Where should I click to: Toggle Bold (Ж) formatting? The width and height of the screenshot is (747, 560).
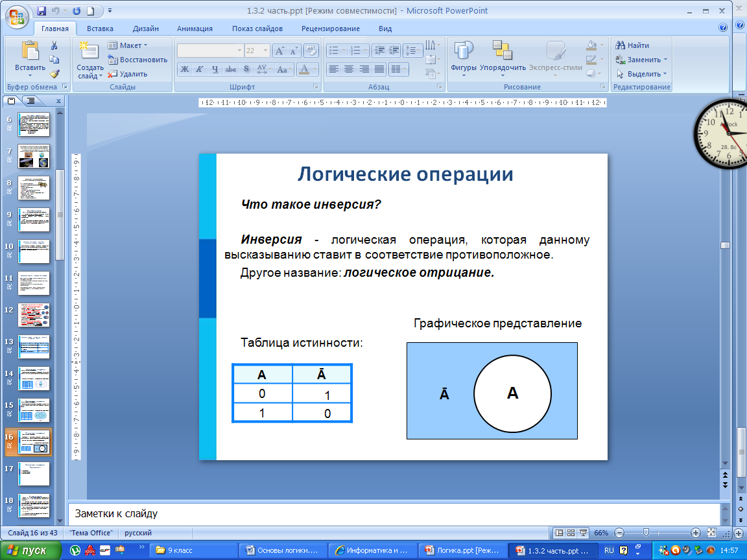[x=184, y=69]
